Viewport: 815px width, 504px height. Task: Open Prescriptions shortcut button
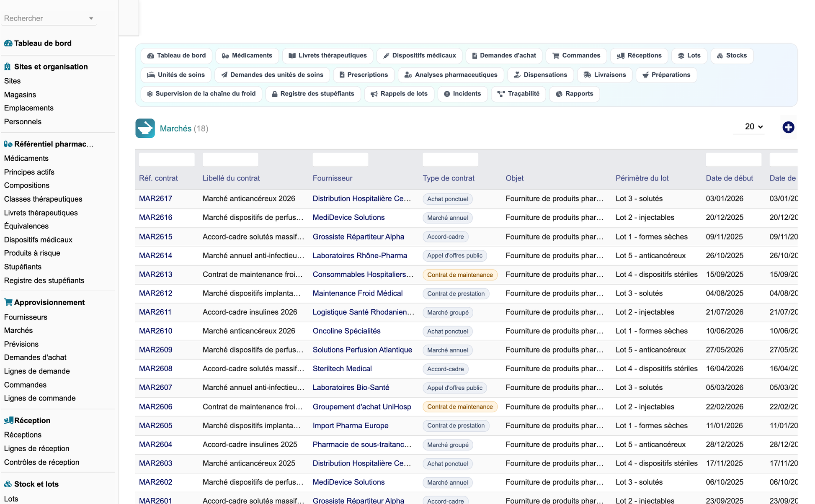coord(364,75)
